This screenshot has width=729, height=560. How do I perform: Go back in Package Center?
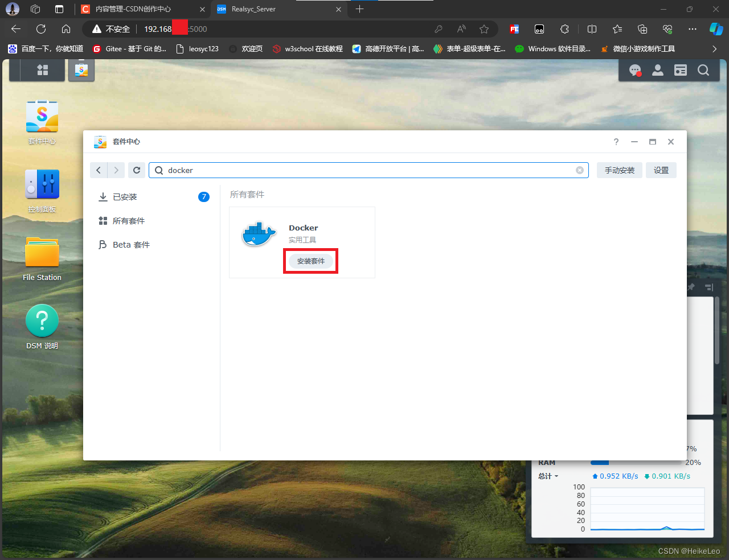(99, 170)
